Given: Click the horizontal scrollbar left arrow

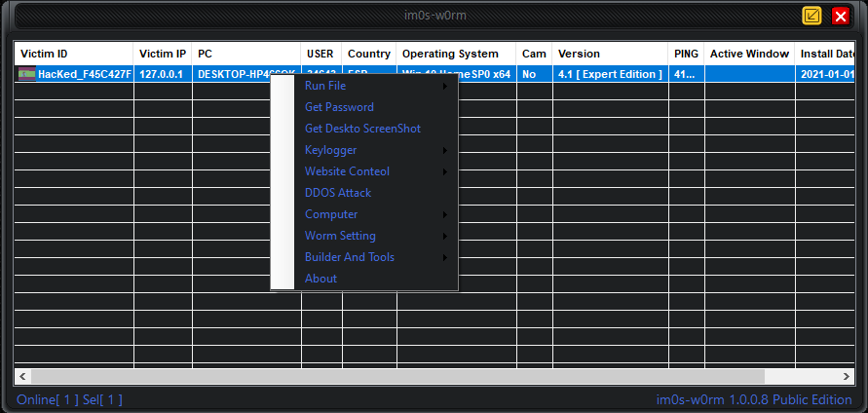Looking at the screenshot, I should 22,376.
